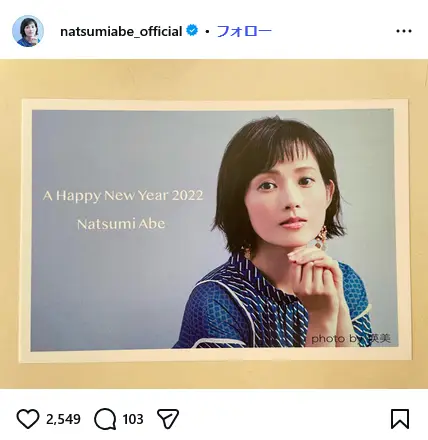Click the beige background around the postcard
428x440 pixels.
pyautogui.click(x=214, y=79)
